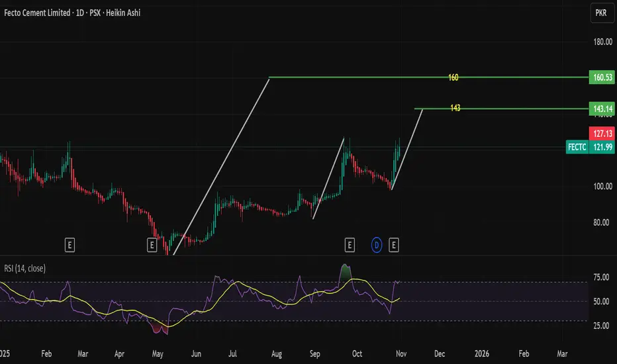Open the earnings E marker before November
The image size is (617, 364).
[x=393, y=245]
